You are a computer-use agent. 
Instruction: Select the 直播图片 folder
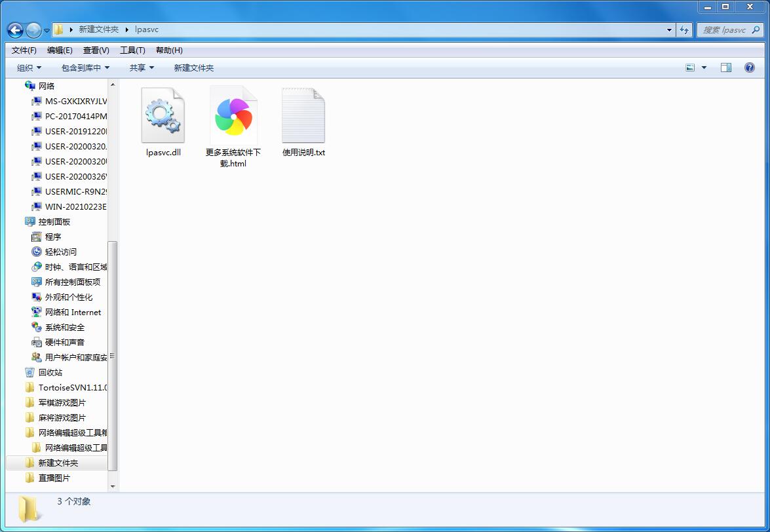coord(48,478)
